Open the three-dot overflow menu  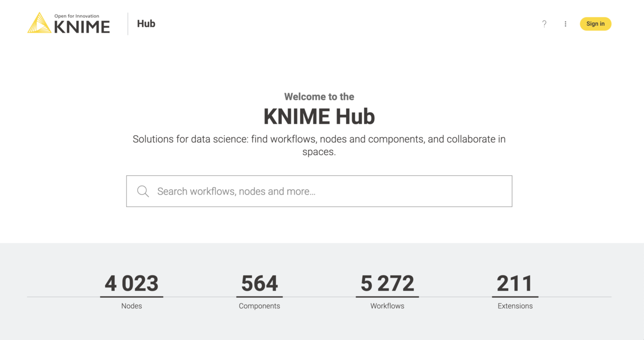pos(565,24)
